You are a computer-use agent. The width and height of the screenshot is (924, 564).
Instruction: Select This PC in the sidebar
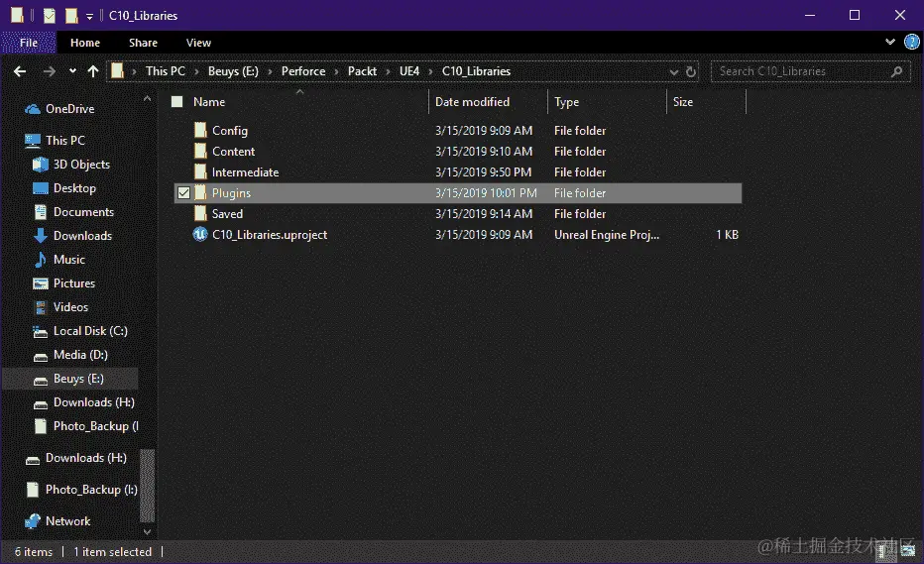click(55, 141)
